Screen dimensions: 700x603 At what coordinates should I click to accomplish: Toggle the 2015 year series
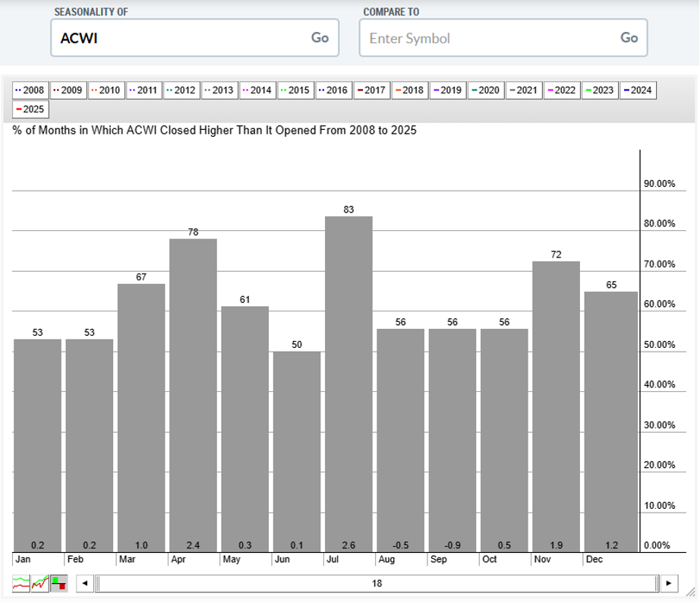click(x=295, y=90)
